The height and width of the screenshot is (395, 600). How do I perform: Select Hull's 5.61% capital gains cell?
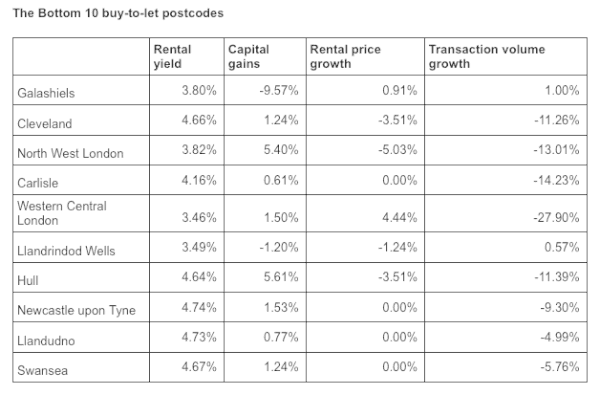click(x=281, y=277)
